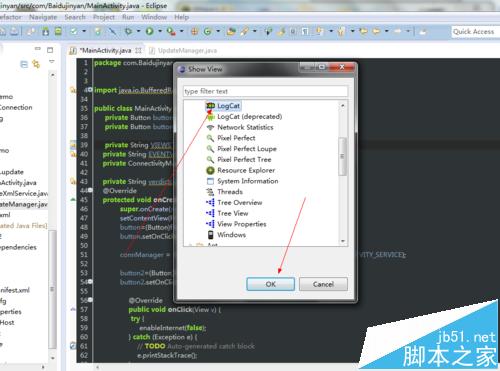Click the Back navigation arrow icon
500x371 pixels.
[376, 32]
